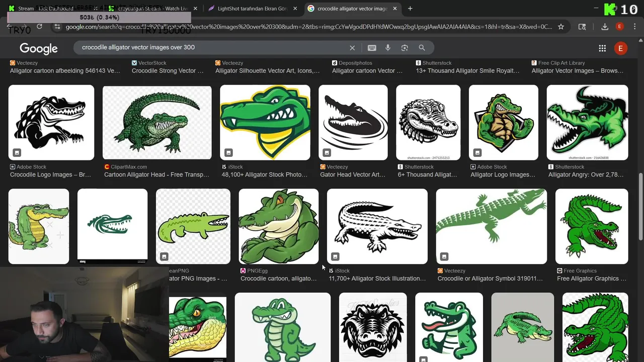The height and width of the screenshot is (362, 644).
Task: Open Crocodile Strong Vector result link
Action: pyautogui.click(x=168, y=71)
